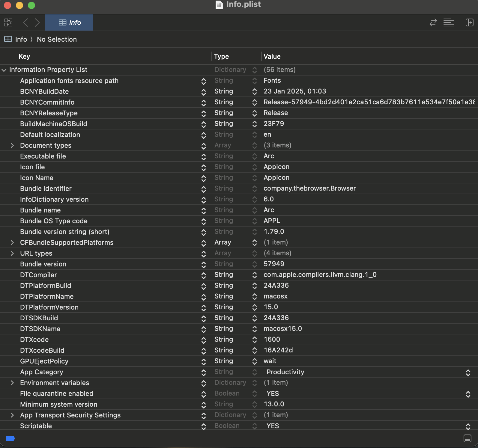Image resolution: width=478 pixels, height=448 pixels.
Task: Click the Key column header
Action: click(24, 56)
